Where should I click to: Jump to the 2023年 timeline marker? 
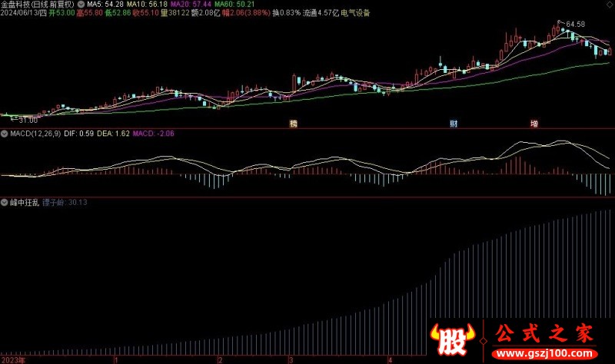(13, 360)
